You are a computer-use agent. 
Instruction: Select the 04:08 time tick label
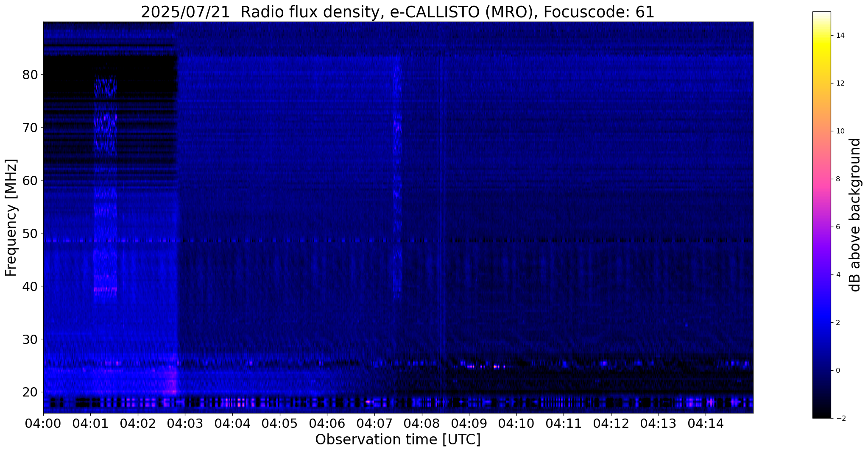(x=421, y=424)
